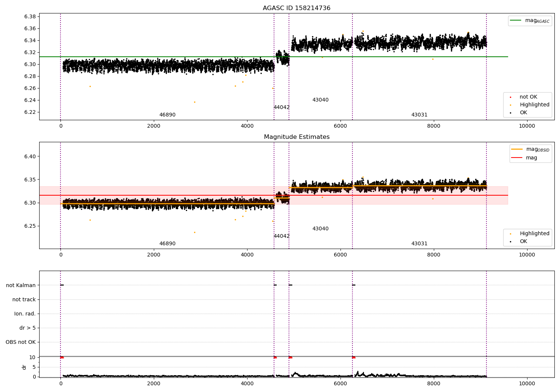The height and width of the screenshot is (392, 560).
Task: Click the 6.22 y-tick in the top plot
Action: click(x=30, y=112)
